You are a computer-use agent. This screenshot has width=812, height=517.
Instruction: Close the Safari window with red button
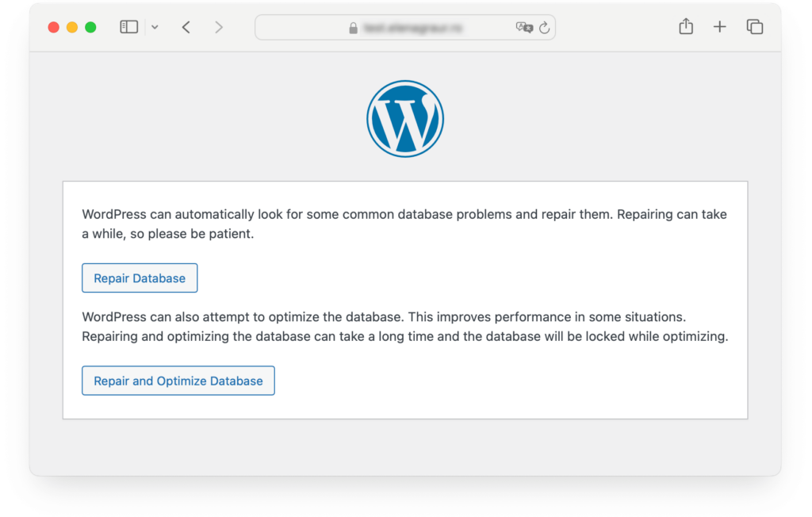53,28
